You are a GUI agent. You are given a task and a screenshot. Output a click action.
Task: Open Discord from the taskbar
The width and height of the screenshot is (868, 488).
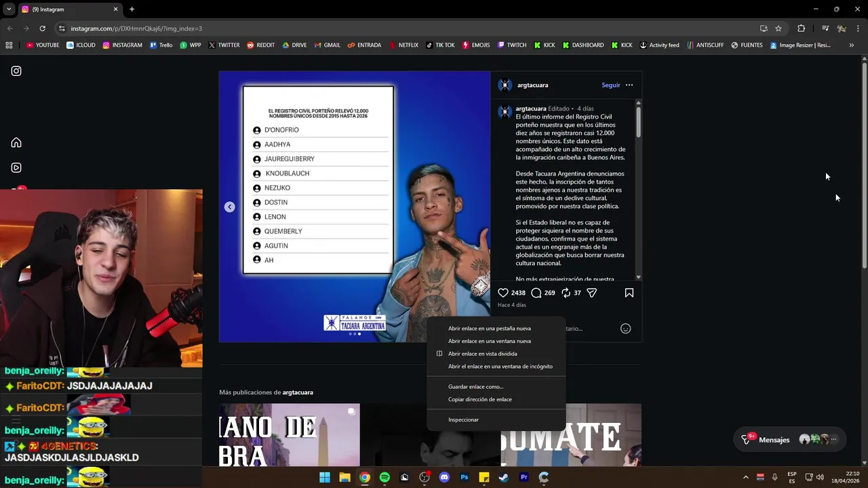click(x=444, y=477)
